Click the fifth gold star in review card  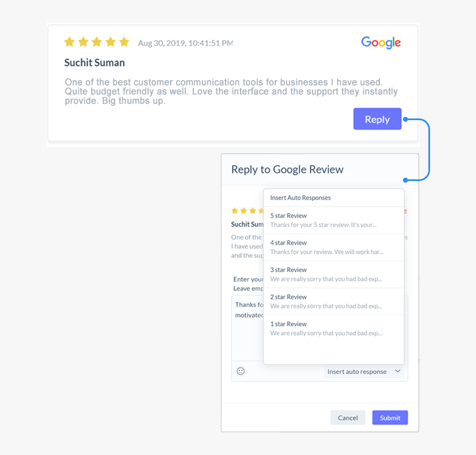[124, 42]
